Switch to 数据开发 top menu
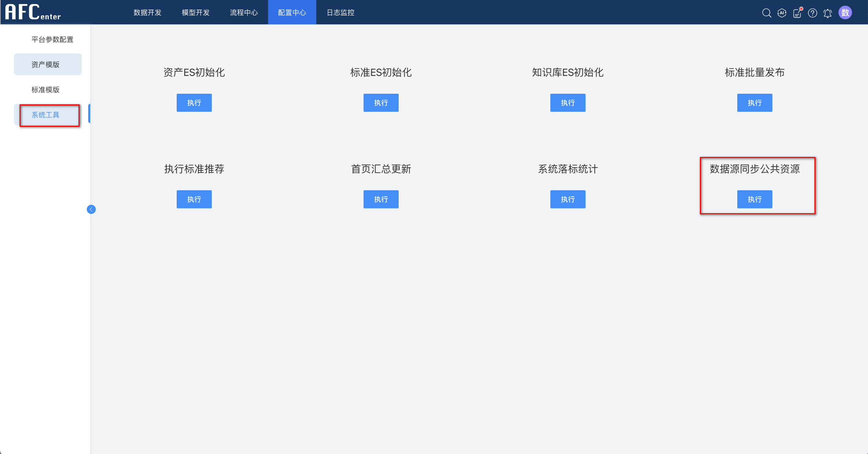868x454 pixels. pos(147,13)
